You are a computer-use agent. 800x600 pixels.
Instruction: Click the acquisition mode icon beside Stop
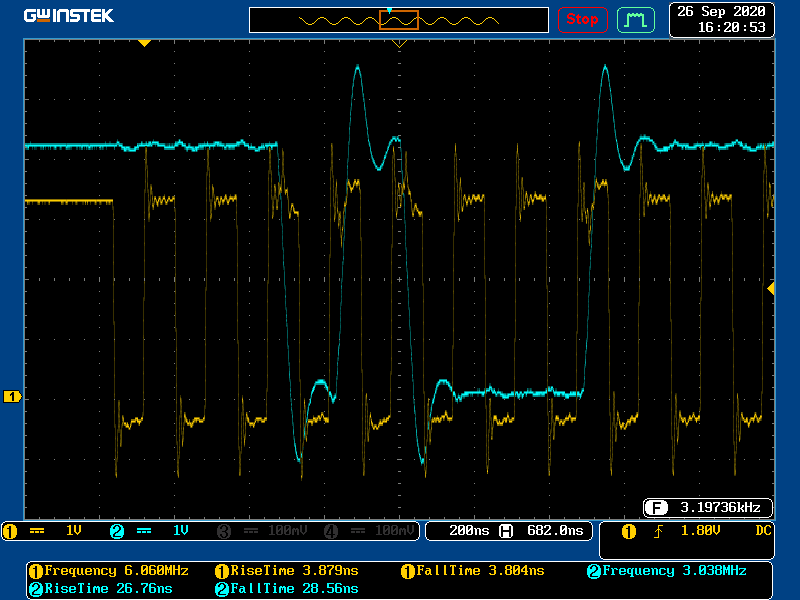[635, 19]
